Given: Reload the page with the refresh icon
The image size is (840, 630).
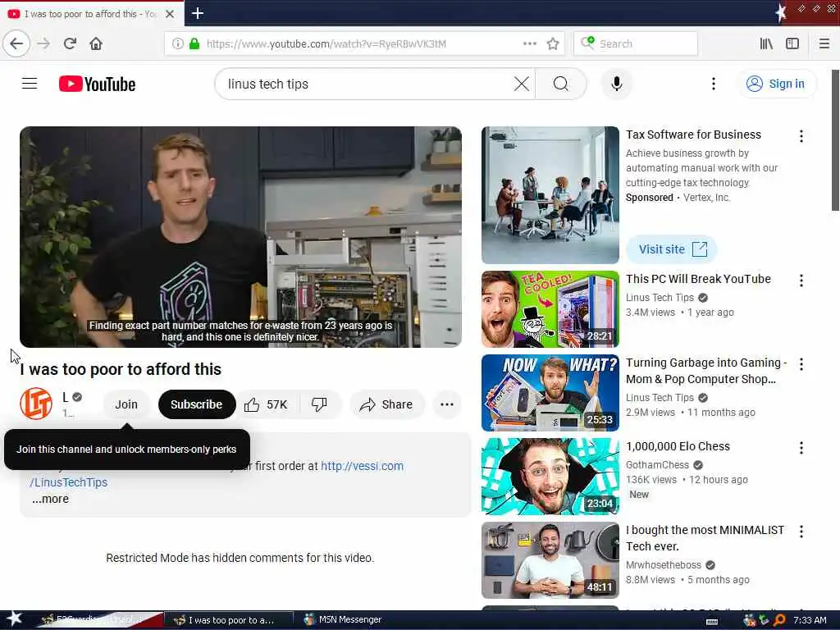Looking at the screenshot, I should pos(71,43).
